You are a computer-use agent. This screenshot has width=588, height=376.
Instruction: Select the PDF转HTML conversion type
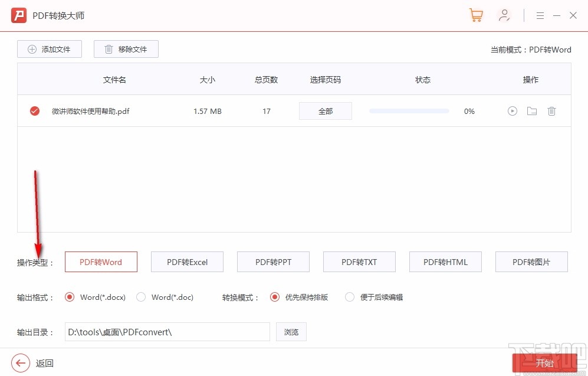tap(445, 261)
